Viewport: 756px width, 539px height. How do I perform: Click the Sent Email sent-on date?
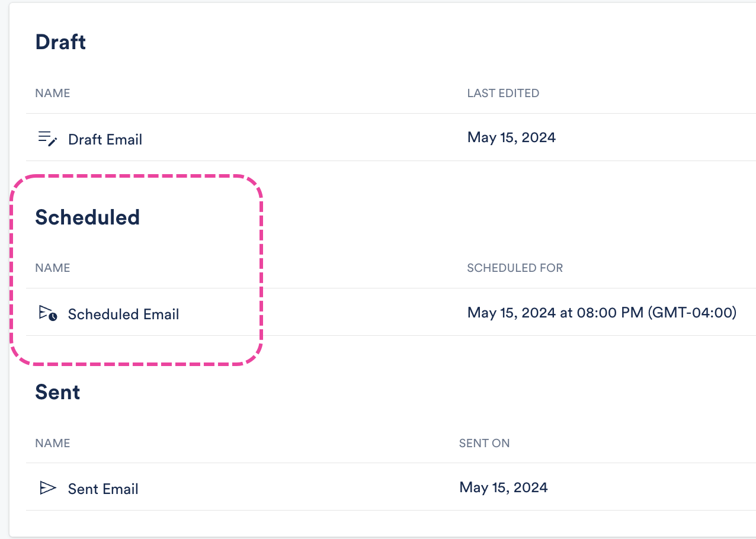tap(504, 487)
